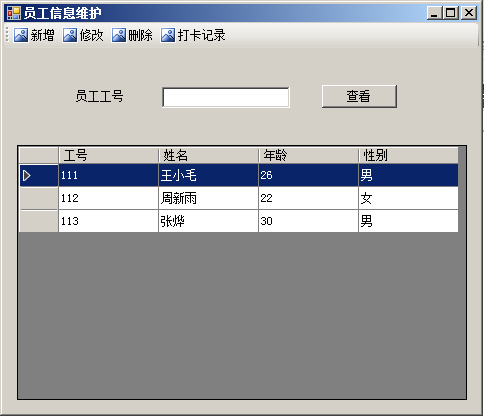Select the row header for 王小毛
The height and width of the screenshot is (416, 484).
point(39,175)
